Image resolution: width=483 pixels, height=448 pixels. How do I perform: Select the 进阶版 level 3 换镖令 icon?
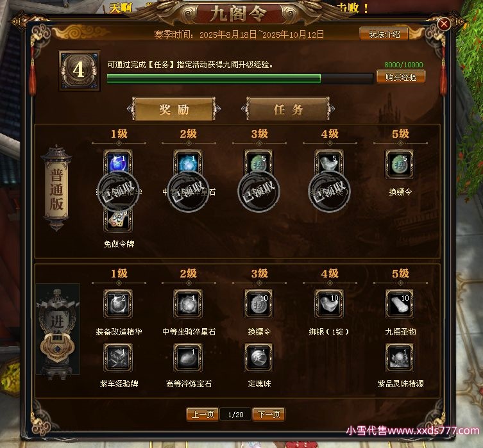tap(258, 304)
